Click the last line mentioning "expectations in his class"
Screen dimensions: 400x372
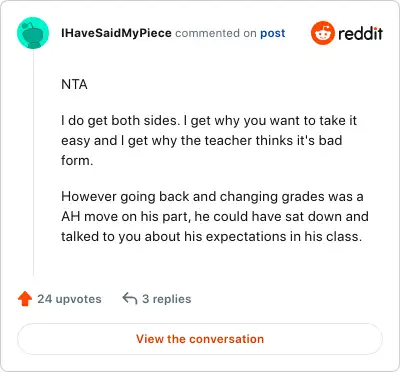[x=211, y=236]
